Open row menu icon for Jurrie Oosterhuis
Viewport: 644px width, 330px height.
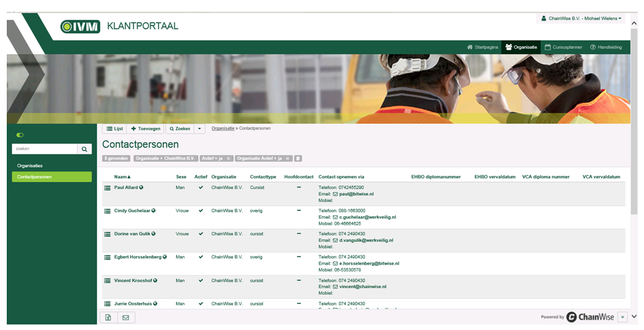pyautogui.click(x=107, y=304)
